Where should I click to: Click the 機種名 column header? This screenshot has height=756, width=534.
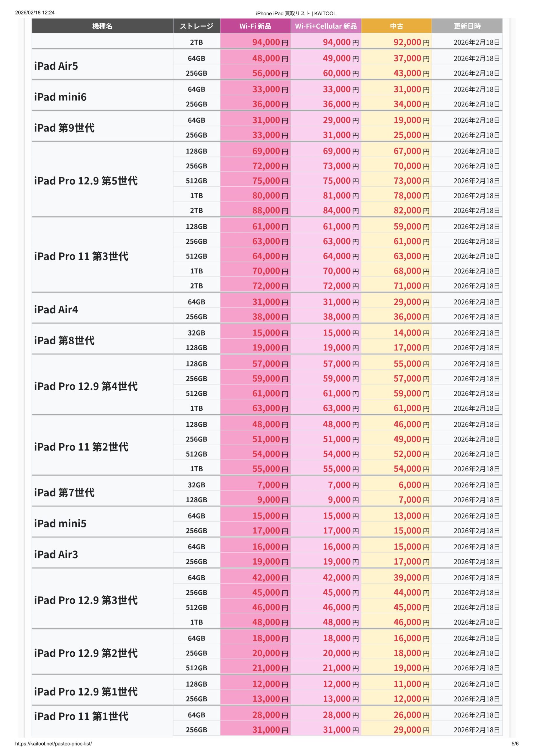pyautogui.click(x=102, y=26)
